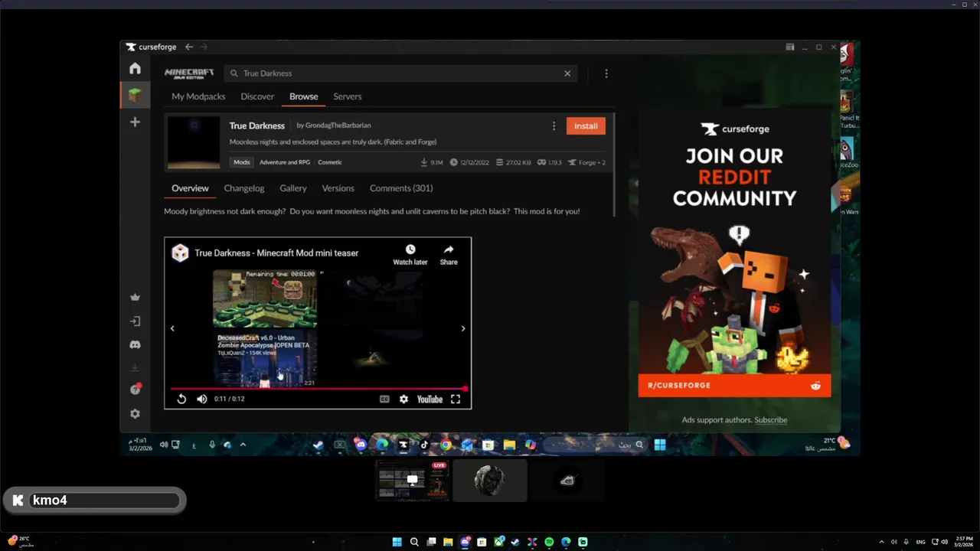980x551 pixels.
Task: Open the Gallery tab
Action: 293,188
